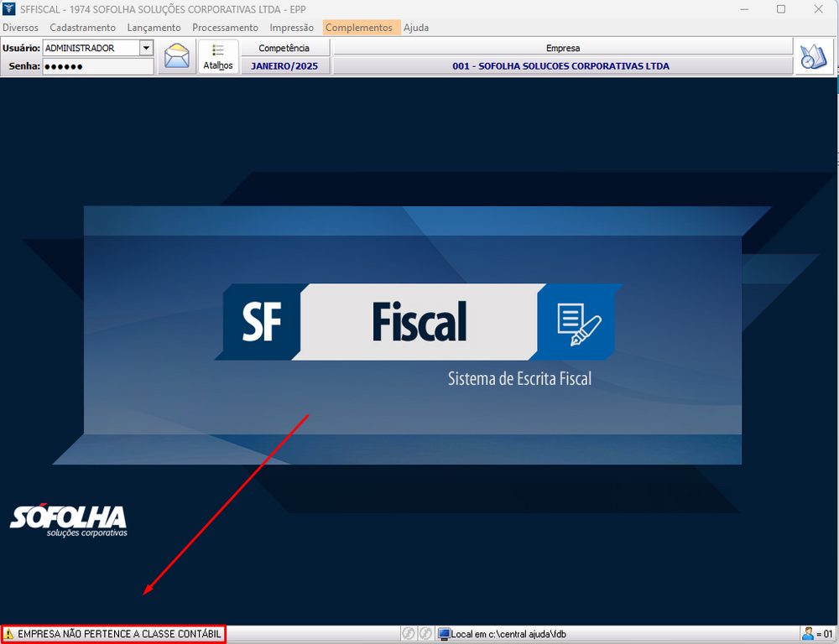Click the warning icon in status bar

(9, 635)
